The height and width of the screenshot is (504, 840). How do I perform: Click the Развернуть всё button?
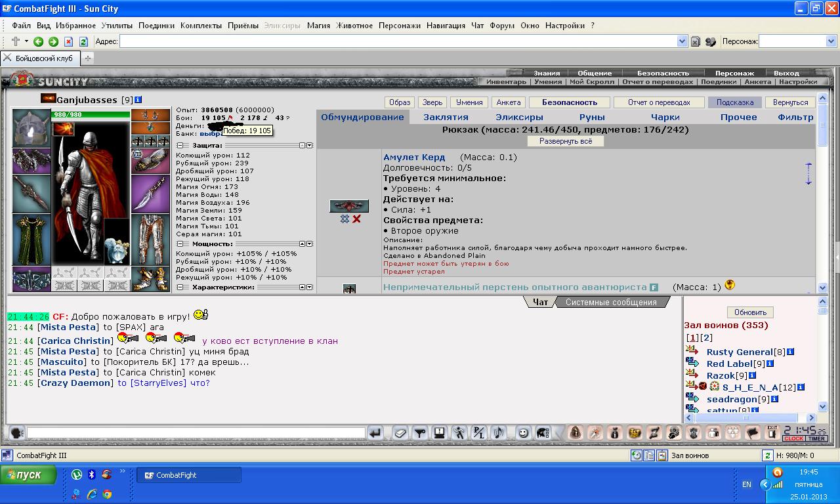[566, 141]
